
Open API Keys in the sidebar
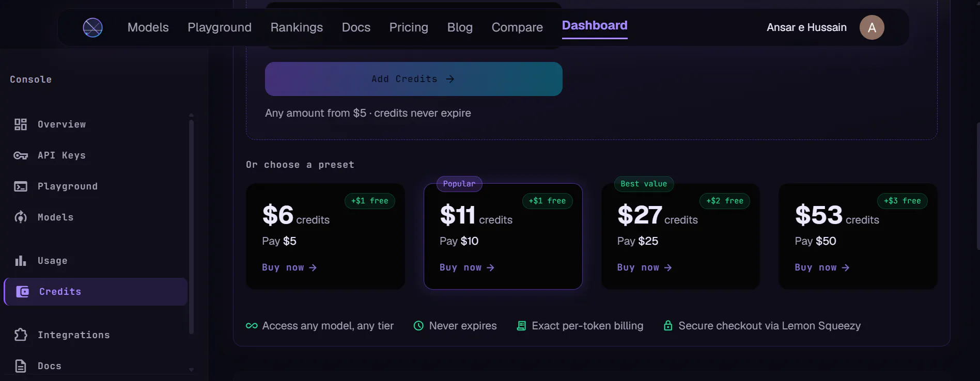[x=96, y=155]
